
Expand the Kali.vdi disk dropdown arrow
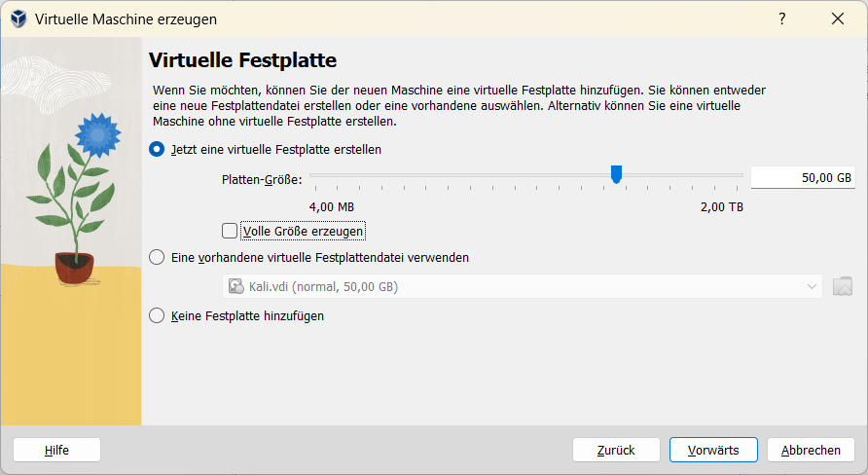click(812, 286)
